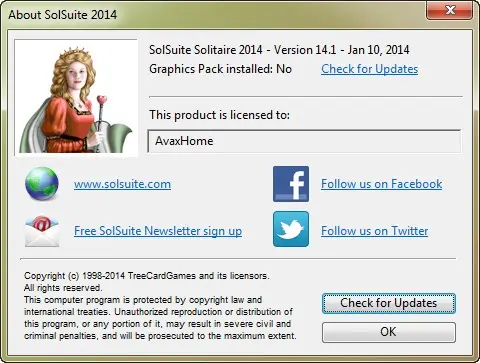Click the Queen of Hearts picture
Viewport: 480px width, 363px height.
coord(76,97)
